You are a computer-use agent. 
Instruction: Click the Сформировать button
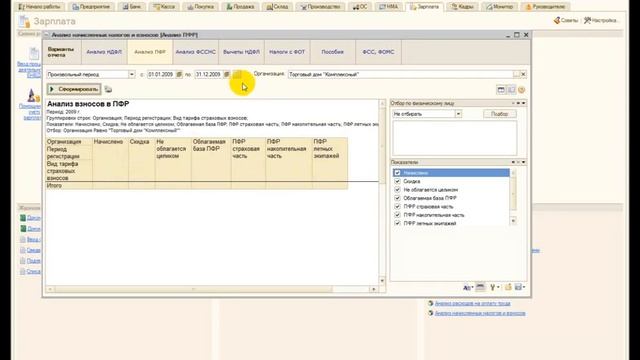74,89
